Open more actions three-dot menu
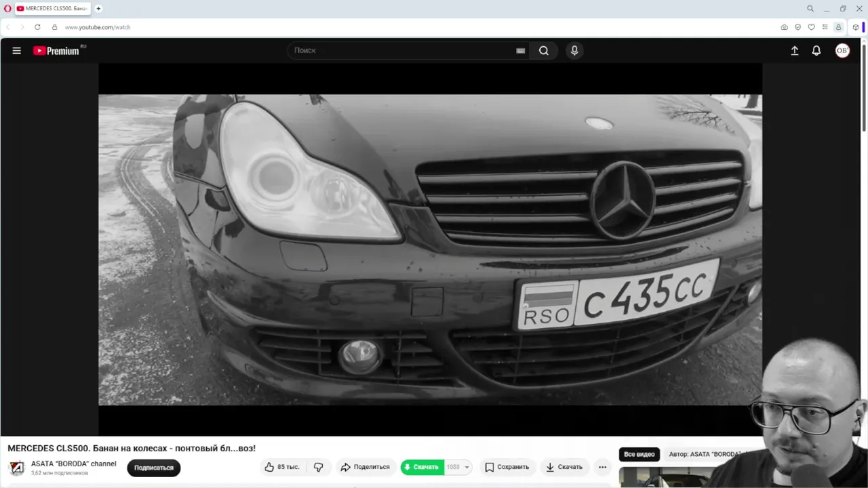Image resolution: width=868 pixels, height=488 pixels. pos(602,467)
